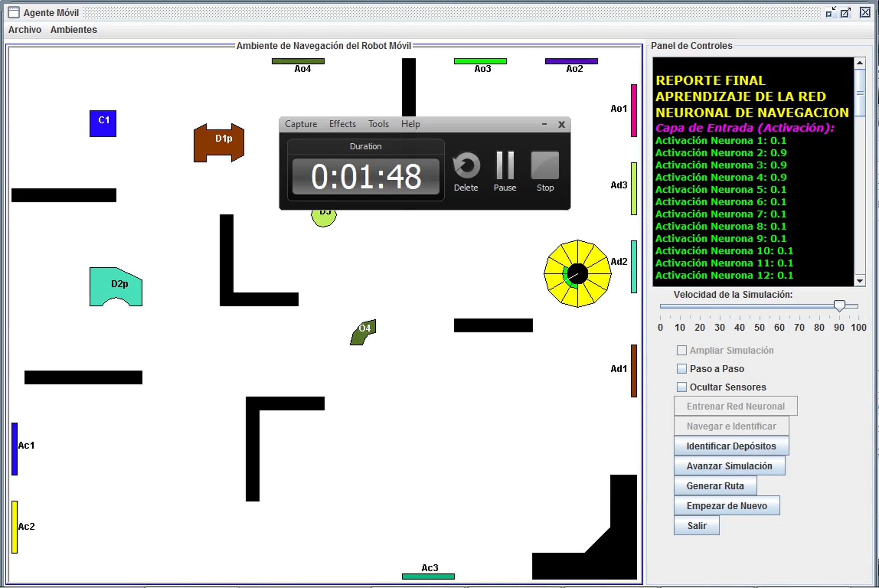Open the Ambientes menu
Image resolution: width=879 pixels, height=588 pixels.
pyautogui.click(x=74, y=30)
